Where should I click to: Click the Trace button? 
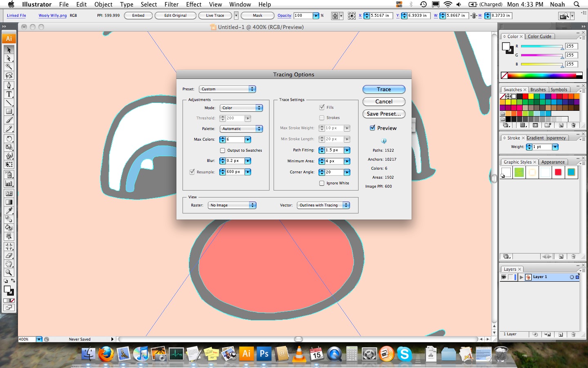[383, 89]
